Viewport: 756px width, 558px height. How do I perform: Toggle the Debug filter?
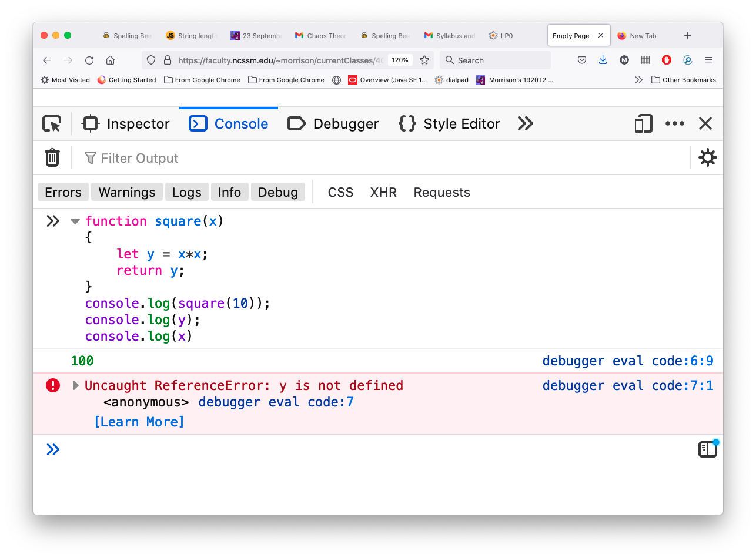(x=278, y=192)
